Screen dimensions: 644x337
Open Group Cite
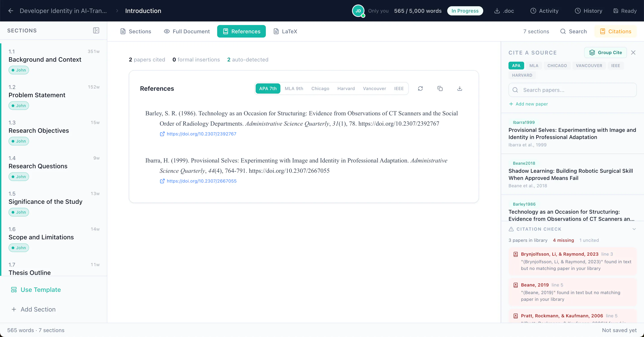pos(605,53)
